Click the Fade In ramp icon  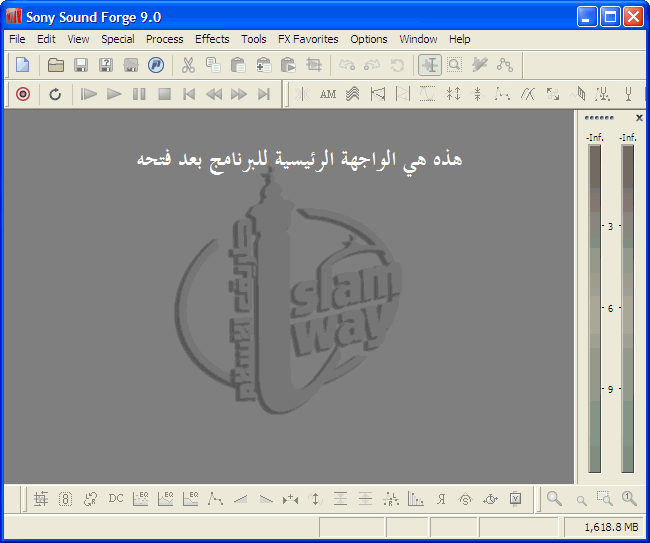point(240,499)
